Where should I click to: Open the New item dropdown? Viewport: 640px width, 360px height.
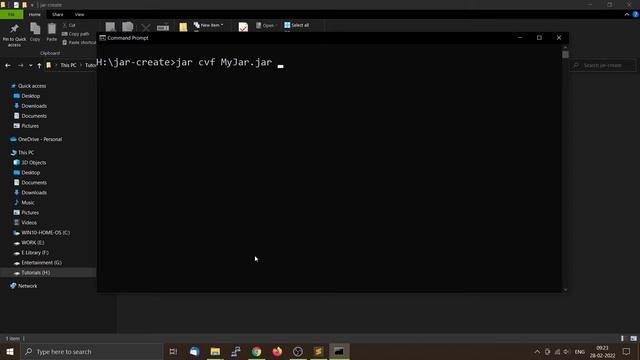point(209,25)
